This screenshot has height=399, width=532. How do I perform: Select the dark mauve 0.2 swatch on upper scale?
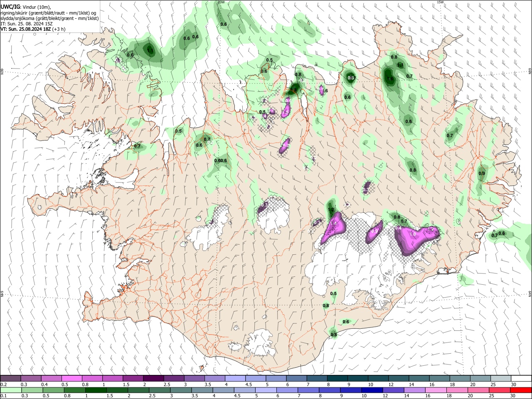(x=10, y=378)
